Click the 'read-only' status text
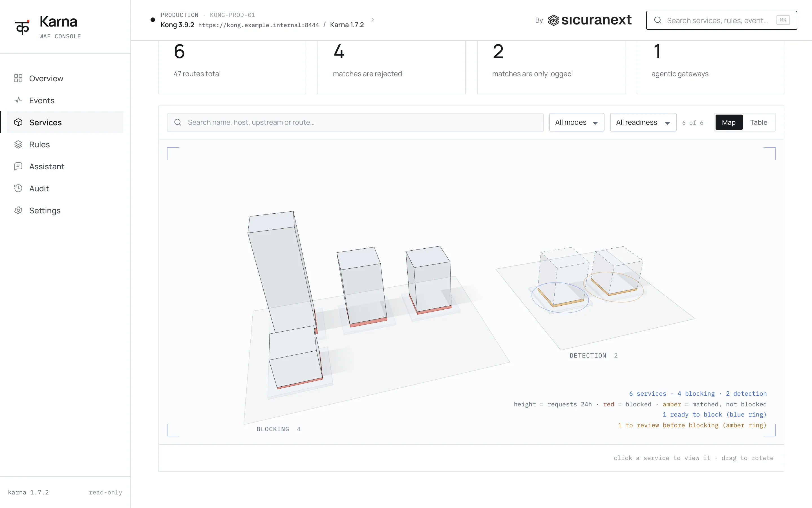The image size is (812, 508). tap(105, 492)
